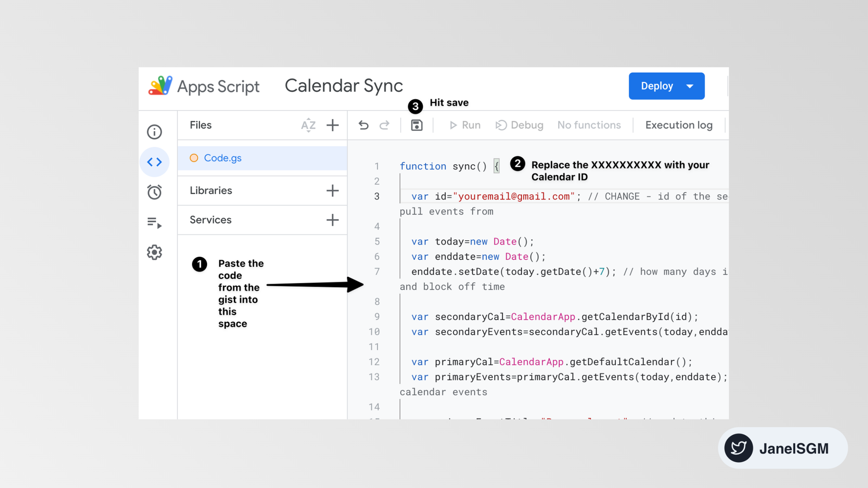Save the project with the disk icon
The width and height of the screenshot is (868, 488).
pos(417,125)
